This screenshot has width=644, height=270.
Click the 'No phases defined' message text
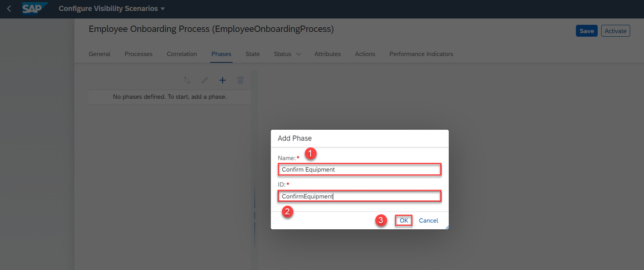[170, 97]
